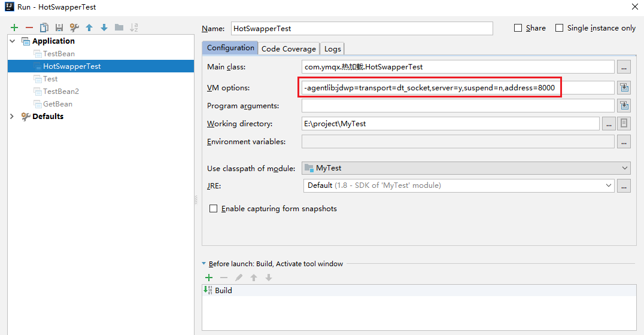Switch to the Logs tab

pos(333,49)
